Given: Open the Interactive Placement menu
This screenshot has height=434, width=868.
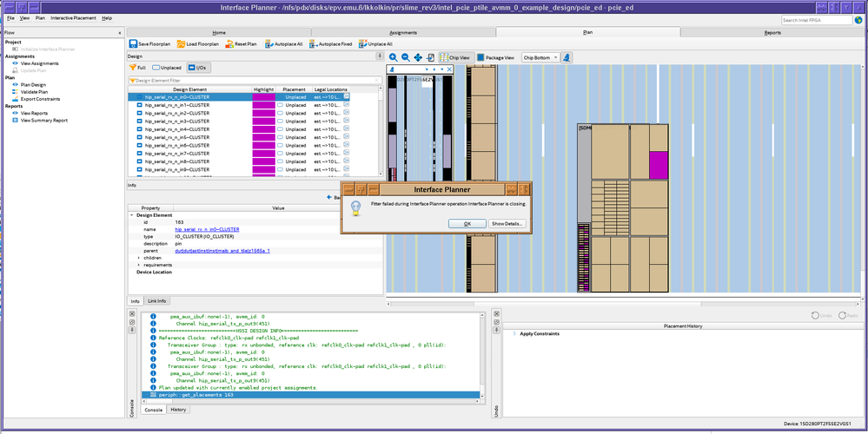Looking at the screenshot, I should pos(73,17).
